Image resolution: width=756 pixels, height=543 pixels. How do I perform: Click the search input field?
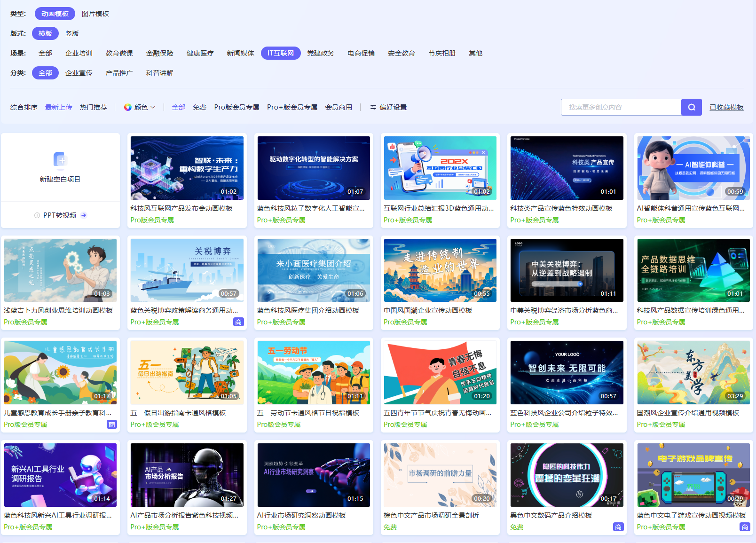pyautogui.click(x=621, y=107)
